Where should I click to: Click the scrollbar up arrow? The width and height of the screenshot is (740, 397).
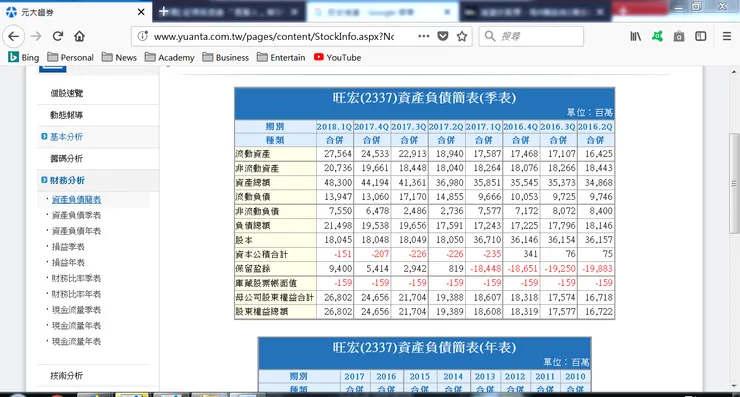click(x=734, y=72)
